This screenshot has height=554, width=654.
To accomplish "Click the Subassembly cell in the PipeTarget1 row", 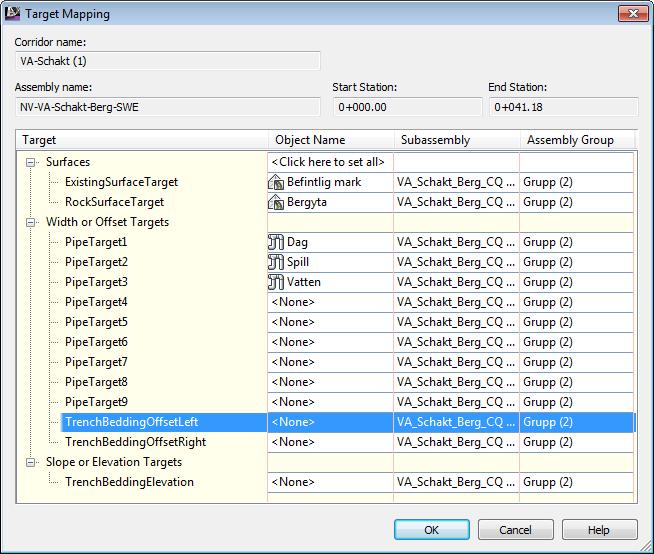I will coord(456,242).
